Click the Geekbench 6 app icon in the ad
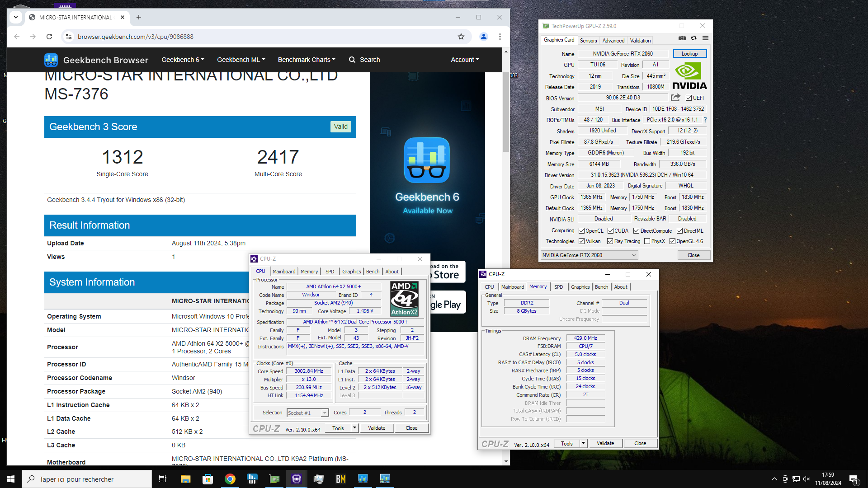 427,160
